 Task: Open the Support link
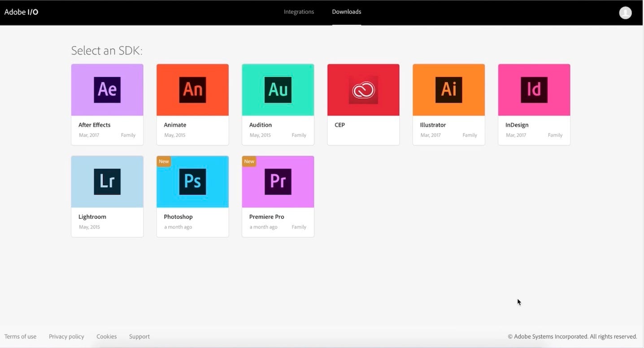(139, 336)
